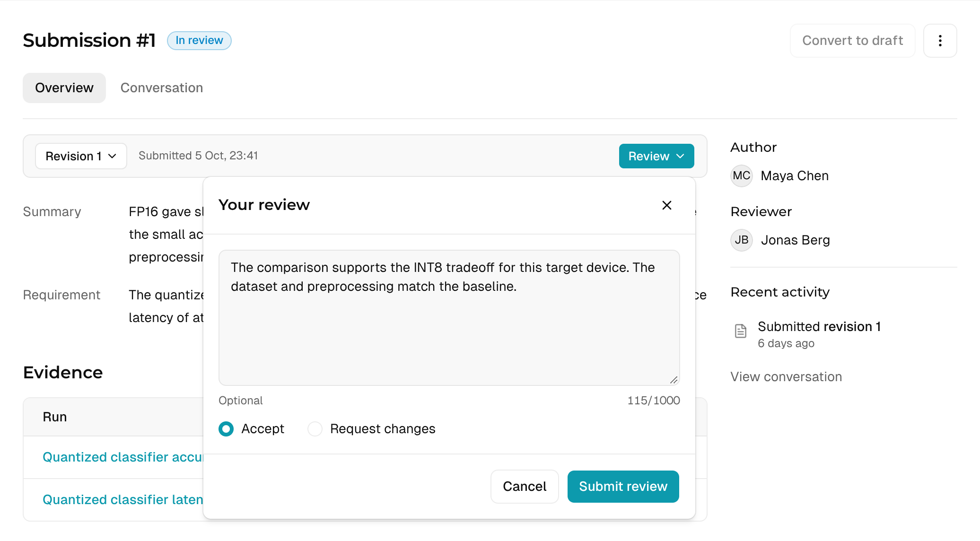The image size is (980, 541).
Task: Open the Quantized classifier latency run link
Action: [122, 500]
